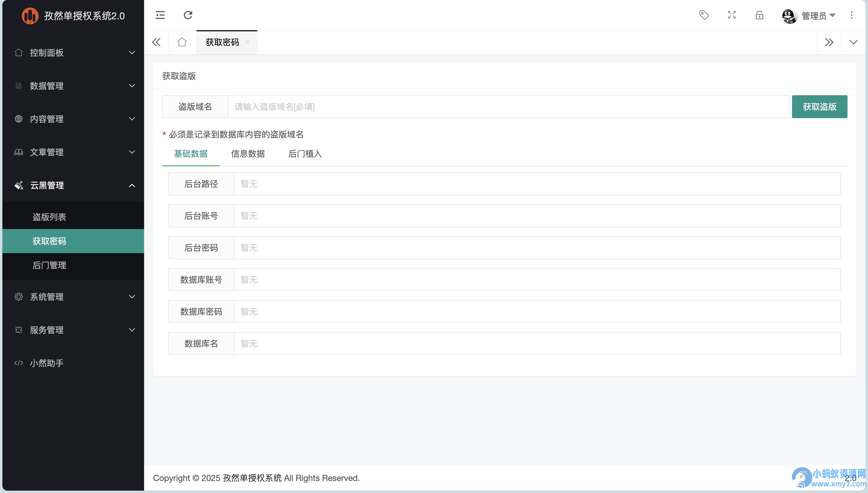Open 后门管理 submenu item
This screenshot has width=868, height=493.
73,265
